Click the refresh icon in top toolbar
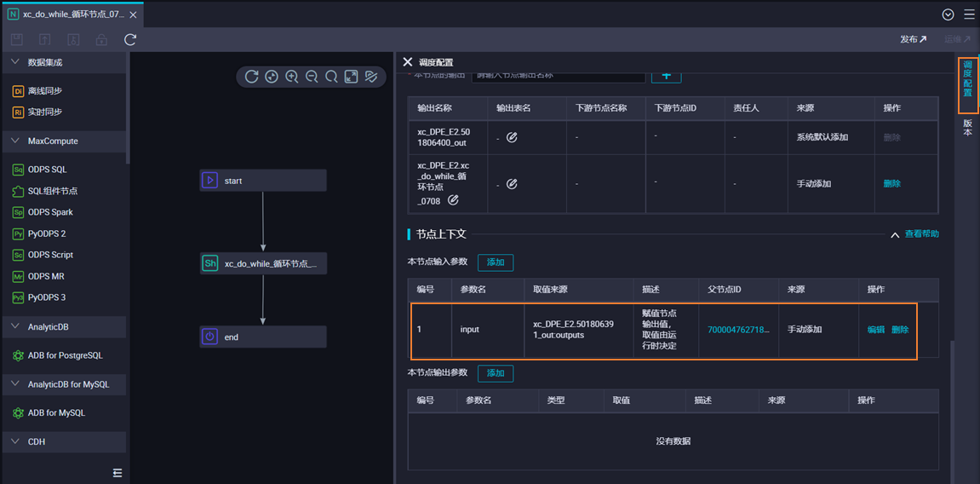980x484 pixels. (130, 40)
